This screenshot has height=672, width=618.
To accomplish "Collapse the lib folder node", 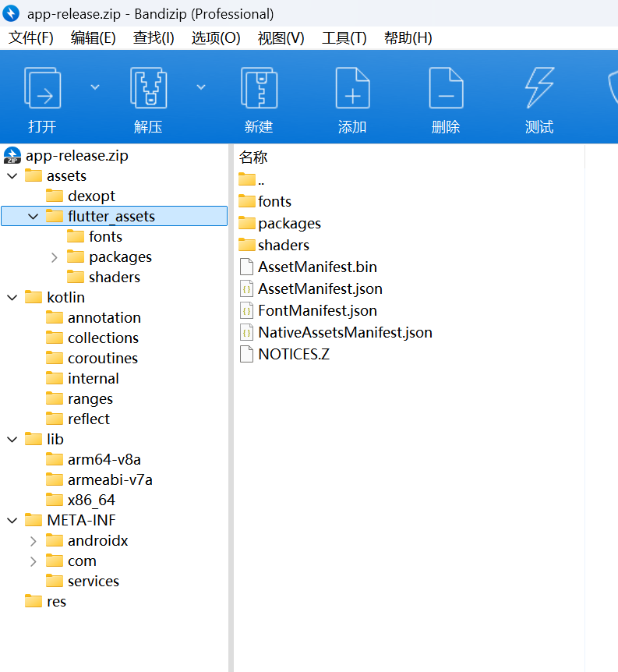I will pyautogui.click(x=12, y=439).
